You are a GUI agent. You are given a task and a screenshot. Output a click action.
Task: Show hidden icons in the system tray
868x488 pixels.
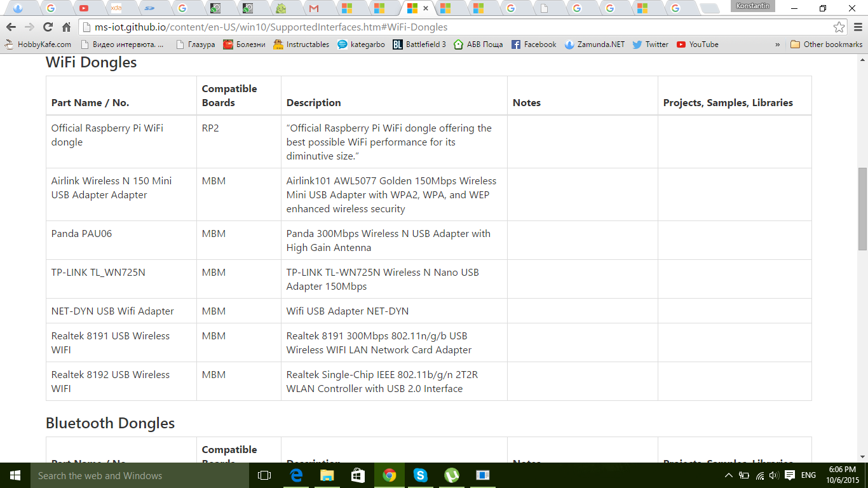[729, 475]
